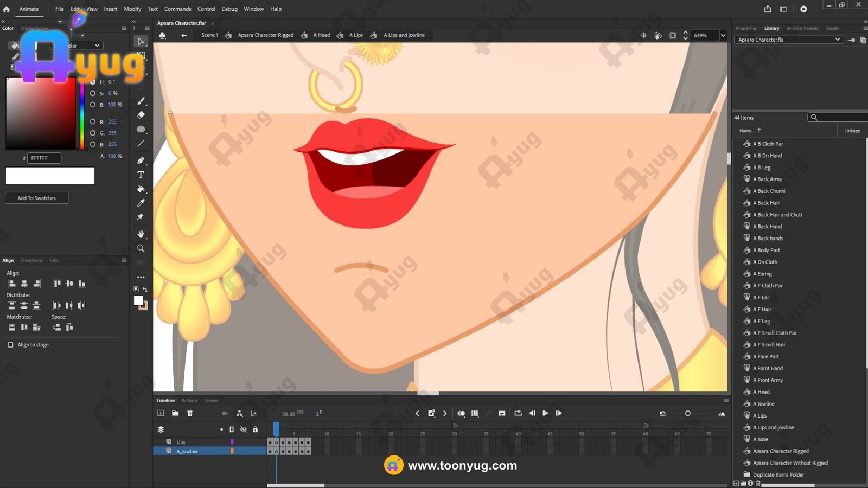Image resolution: width=868 pixels, height=488 pixels.
Task: Play the timeline animation
Action: (545, 413)
